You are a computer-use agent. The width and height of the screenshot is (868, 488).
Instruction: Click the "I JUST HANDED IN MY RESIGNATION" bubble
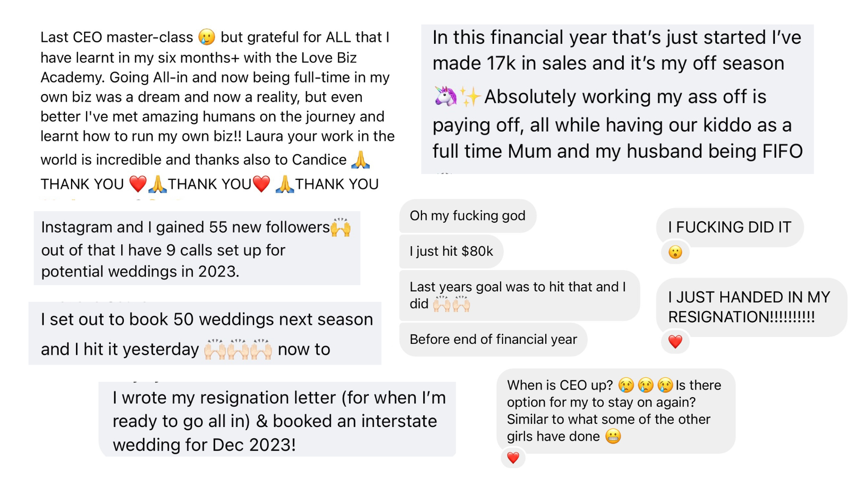[x=749, y=307]
